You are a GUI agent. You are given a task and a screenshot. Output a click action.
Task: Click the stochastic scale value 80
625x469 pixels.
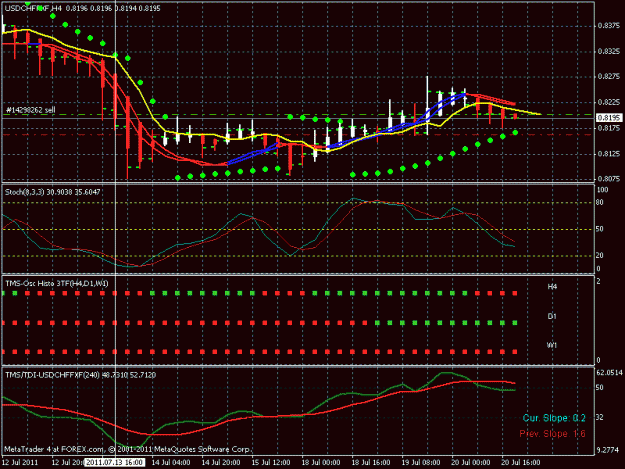coord(600,202)
